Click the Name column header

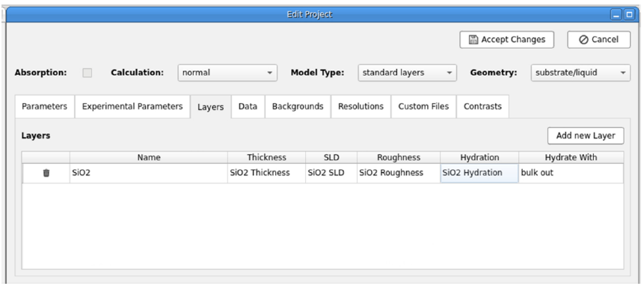pyautogui.click(x=149, y=157)
